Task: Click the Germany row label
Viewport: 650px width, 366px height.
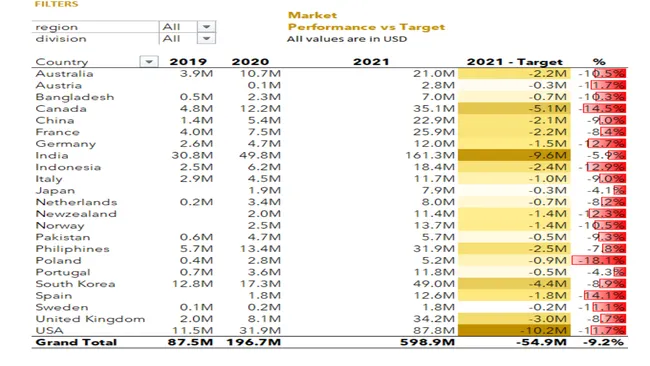Action: [65, 143]
